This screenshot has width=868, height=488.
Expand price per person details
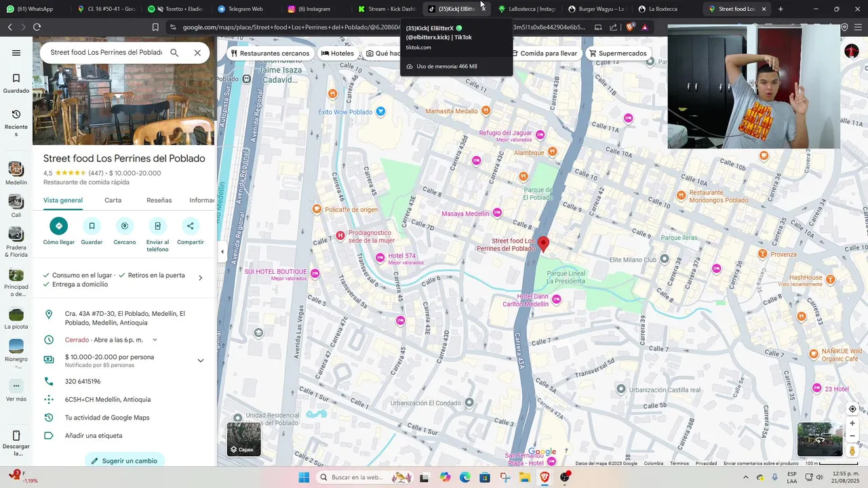coord(200,361)
